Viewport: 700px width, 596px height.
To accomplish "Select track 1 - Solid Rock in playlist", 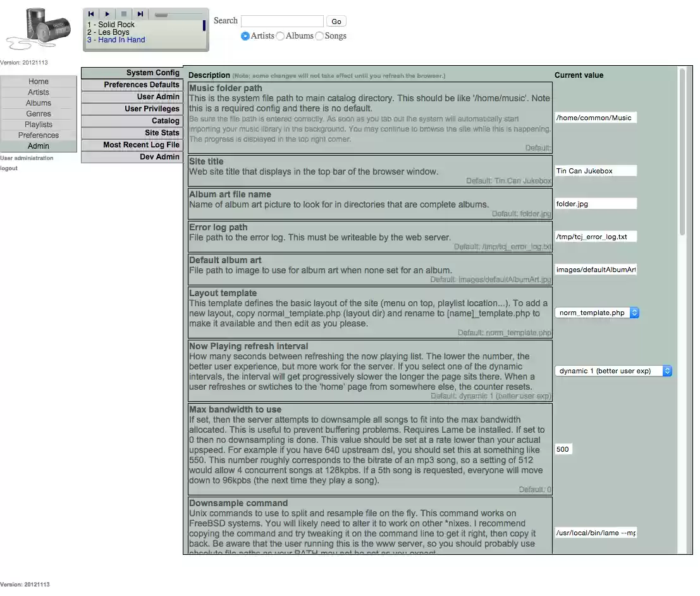I will click(x=113, y=25).
